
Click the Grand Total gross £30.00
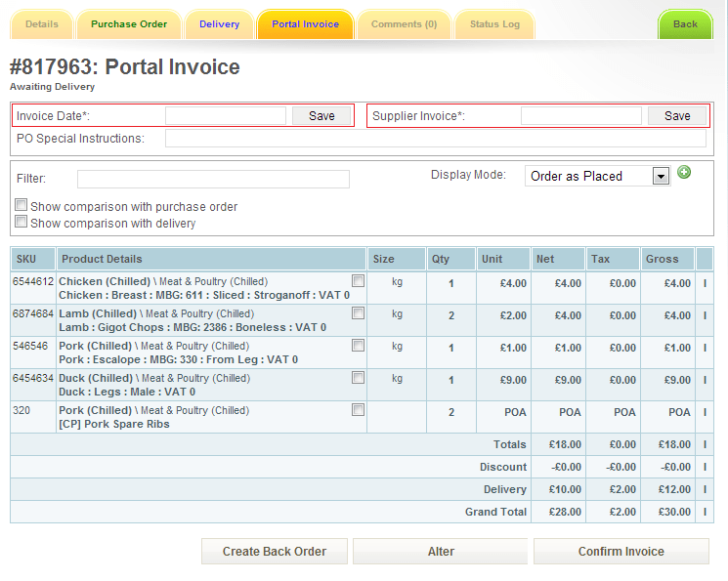click(674, 512)
